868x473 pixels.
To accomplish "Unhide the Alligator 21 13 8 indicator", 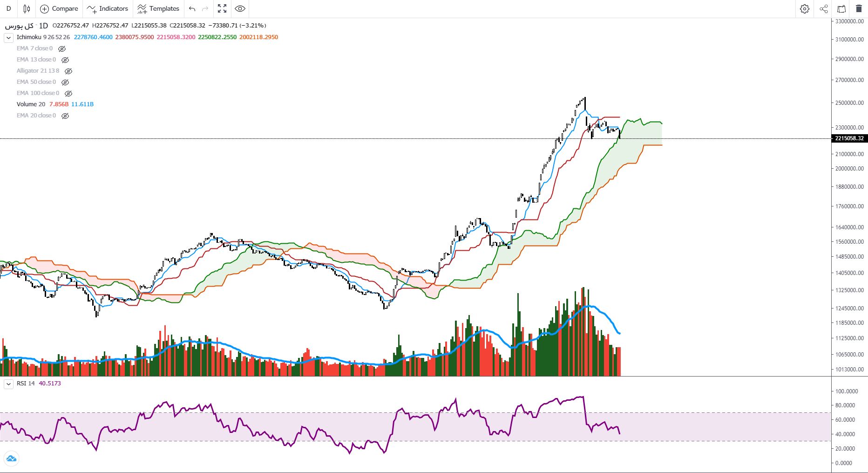I will pos(68,71).
